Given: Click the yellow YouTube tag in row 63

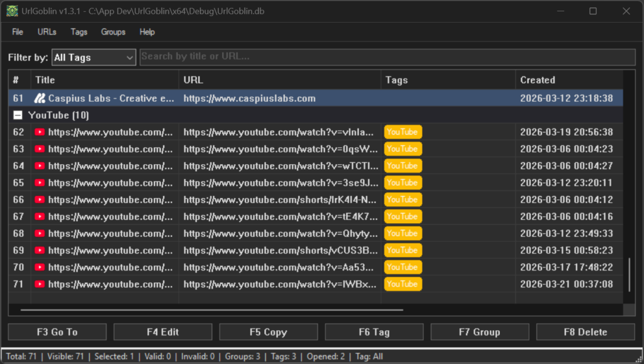Looking at the screenshot, I should tap(402, 149).
